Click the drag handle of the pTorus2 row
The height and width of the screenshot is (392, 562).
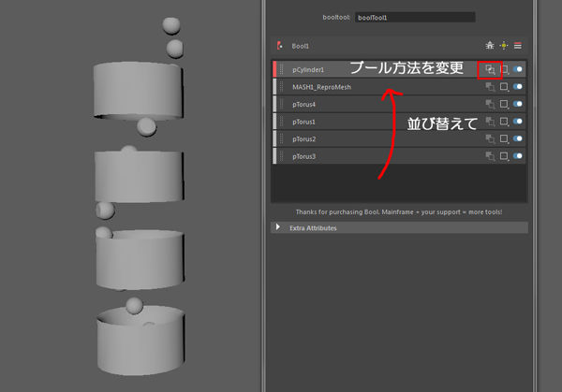coord(281,138)
